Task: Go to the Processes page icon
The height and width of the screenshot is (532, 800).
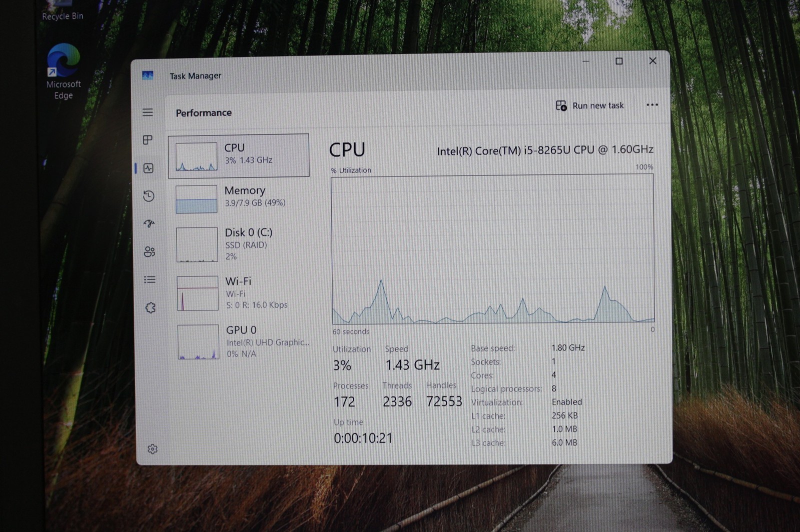Action: coord(148,140)
